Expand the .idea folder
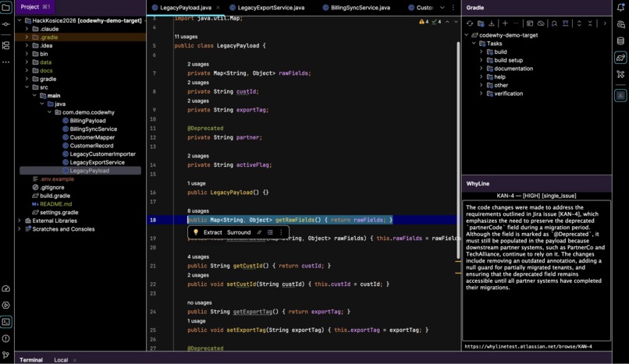629x364 pixels. click(x=27, y=46)
